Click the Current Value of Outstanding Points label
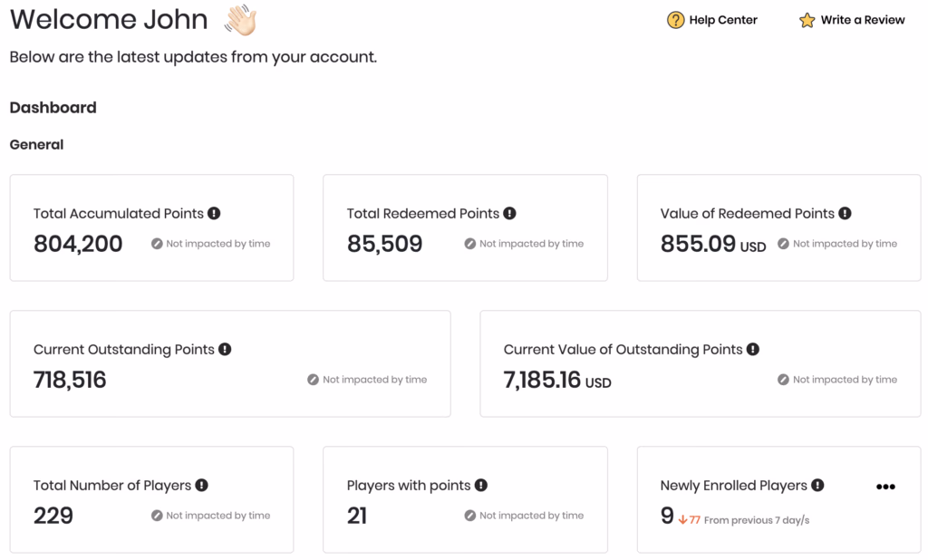Image resolution: width=928 pixels, height=560 pixels. [623, 349]
